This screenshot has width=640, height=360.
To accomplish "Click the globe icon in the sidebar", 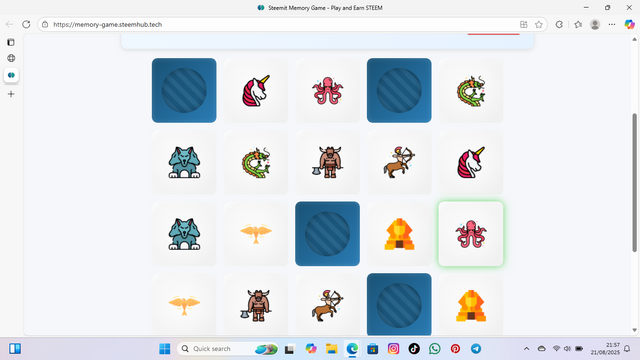I will [x=11, y=58].
